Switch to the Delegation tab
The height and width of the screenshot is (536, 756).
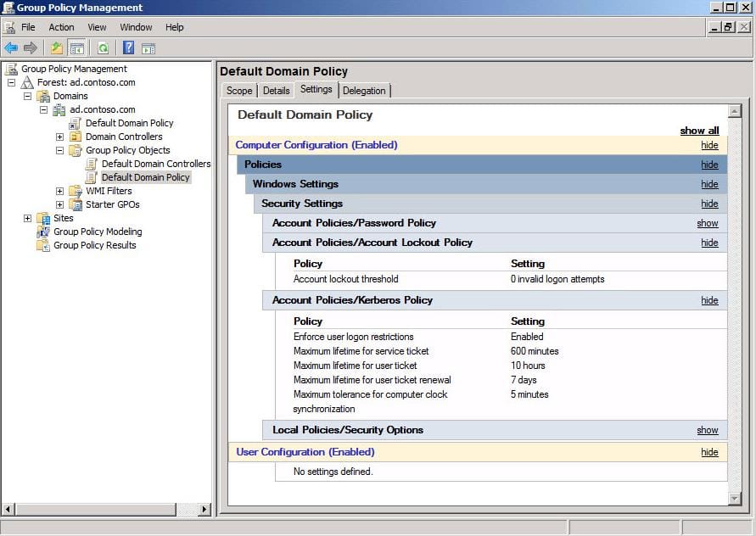click(x=364, y=91)
